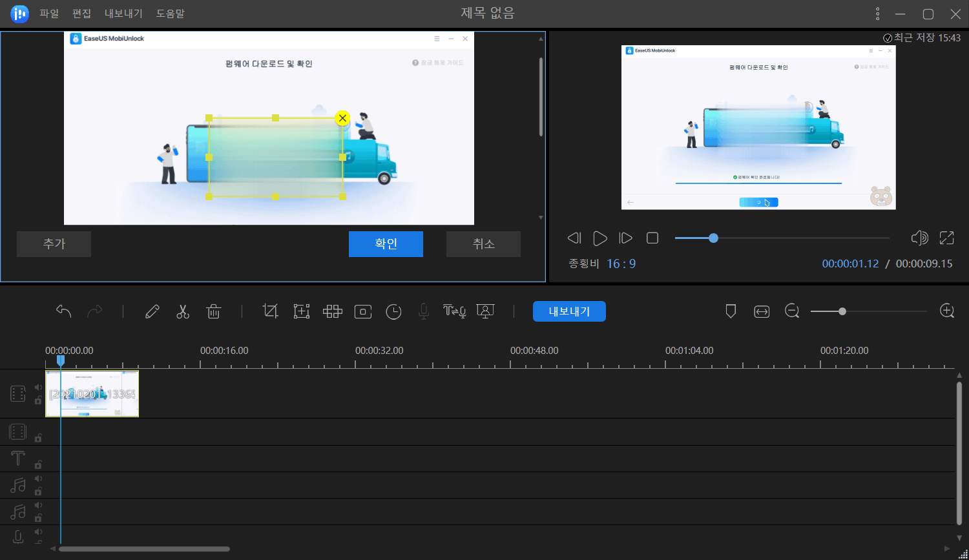Mute the first music track
Viewport: 969px width, 560px height.
click(x=38, y=479)
